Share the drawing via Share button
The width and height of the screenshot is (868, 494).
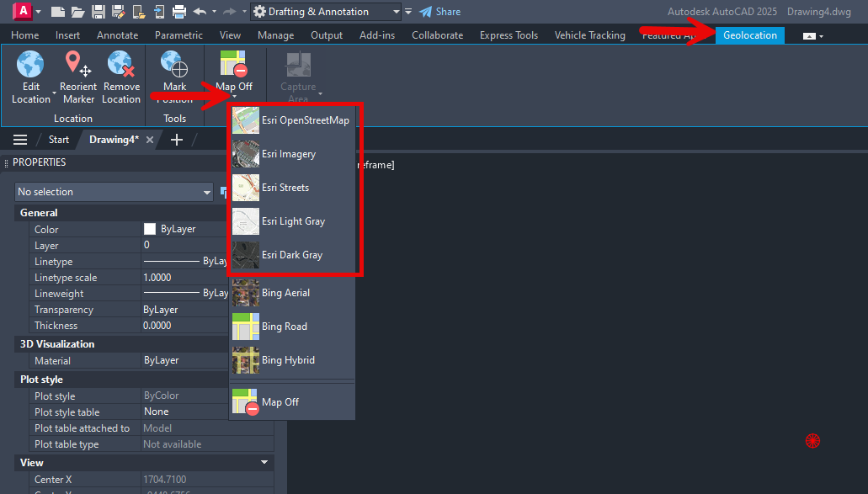coord(439,12)
